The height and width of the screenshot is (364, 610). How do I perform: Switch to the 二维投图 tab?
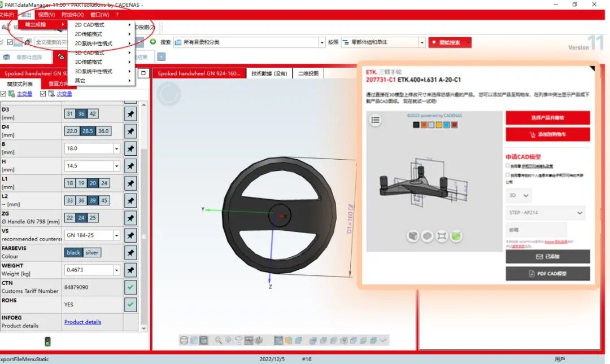point(308,73)
